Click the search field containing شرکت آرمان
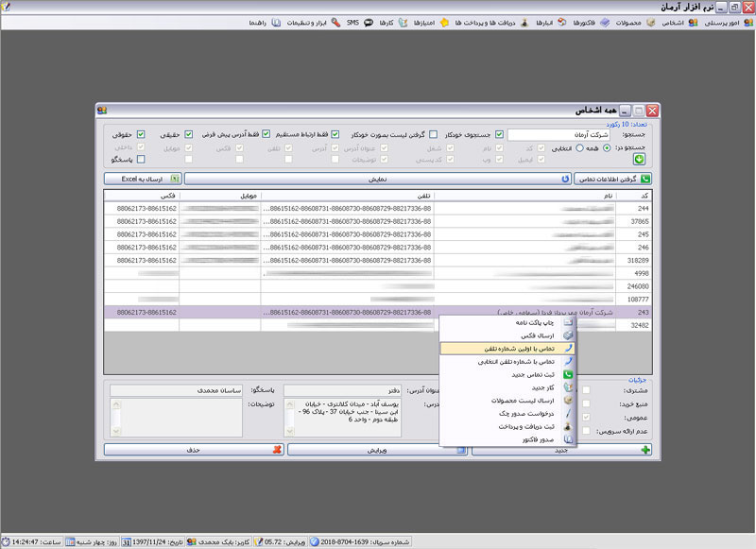Viewport: 756px width, 549px height. 558,134
